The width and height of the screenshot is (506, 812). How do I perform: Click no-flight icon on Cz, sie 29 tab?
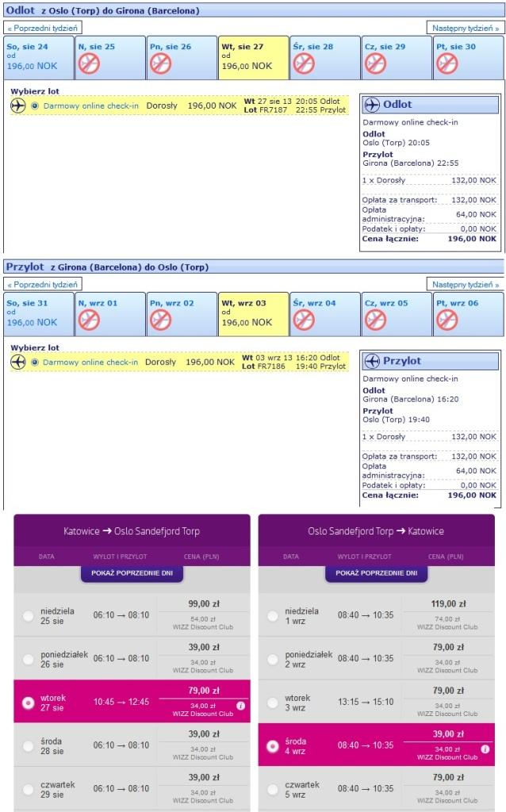(x=375, y=64)
